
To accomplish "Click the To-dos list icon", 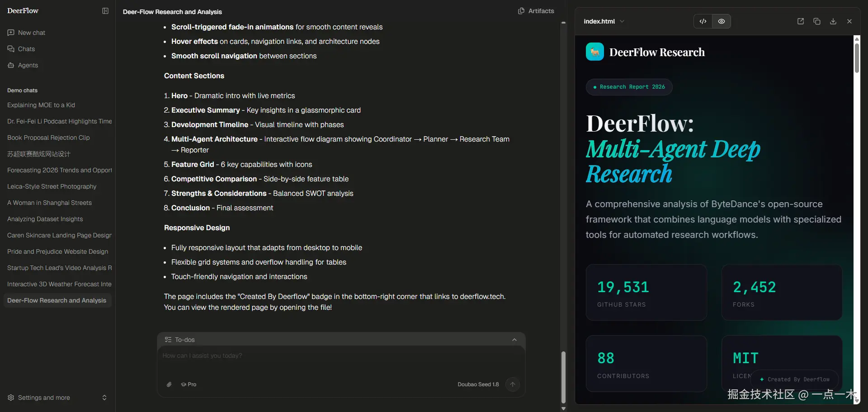I will (x=168, y=340).
